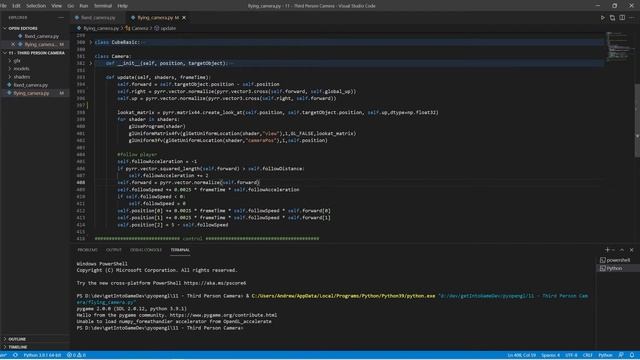Open changes compare icon in editor toolbar
This screenshot has height=360, width=640.
click(612, 18)
